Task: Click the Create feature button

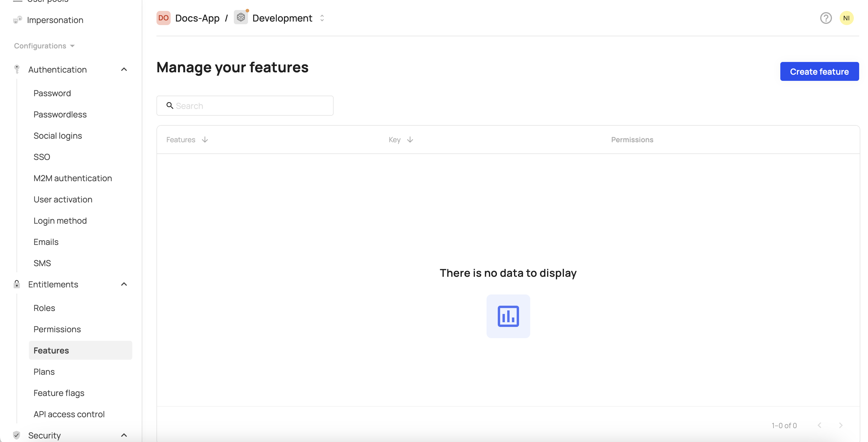Action: (x=819, y=71)
